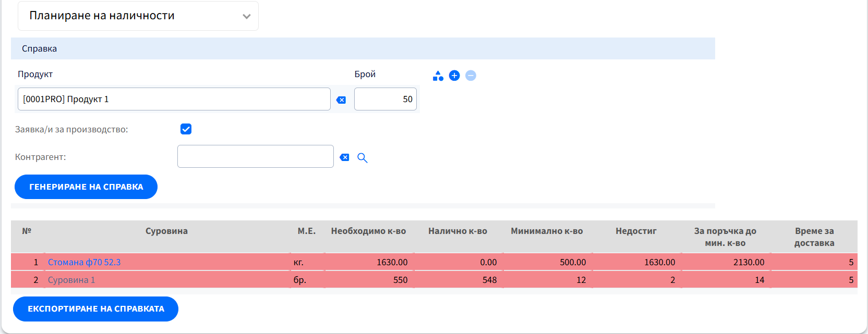The width and height of the screenshot is (868, 334).
Task: Open the Стомана ф70 52.3 link
Action: tap(84, 262)
